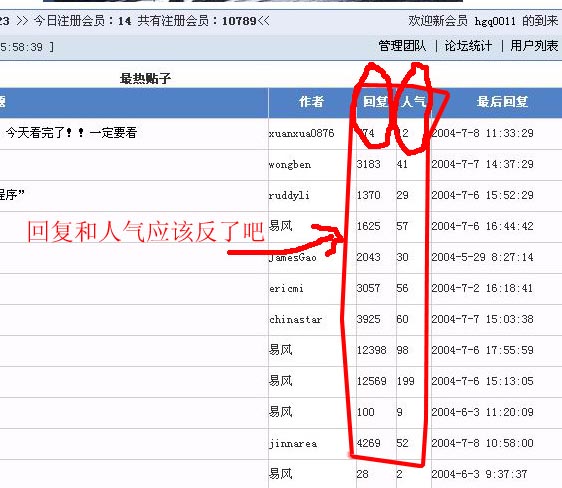The image size is (562, 488).
Task: Open author JamesGao profile
Action: (292, 258)
